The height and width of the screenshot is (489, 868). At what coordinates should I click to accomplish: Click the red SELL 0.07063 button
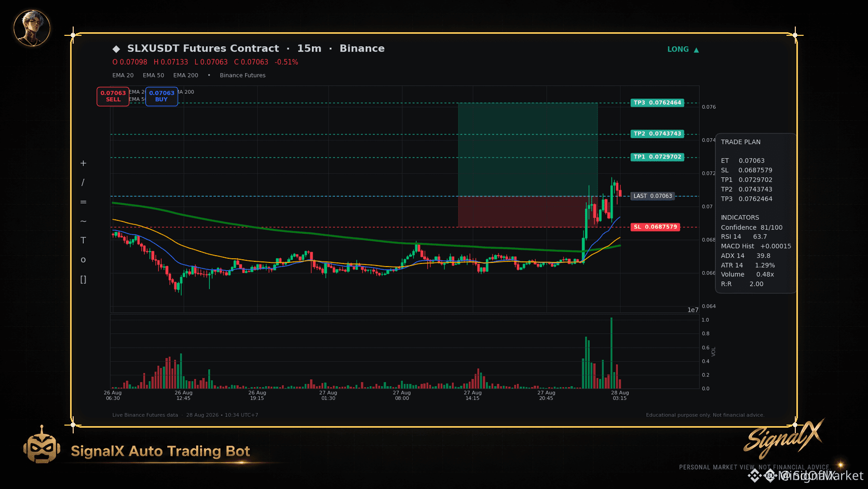coord(113,96)
